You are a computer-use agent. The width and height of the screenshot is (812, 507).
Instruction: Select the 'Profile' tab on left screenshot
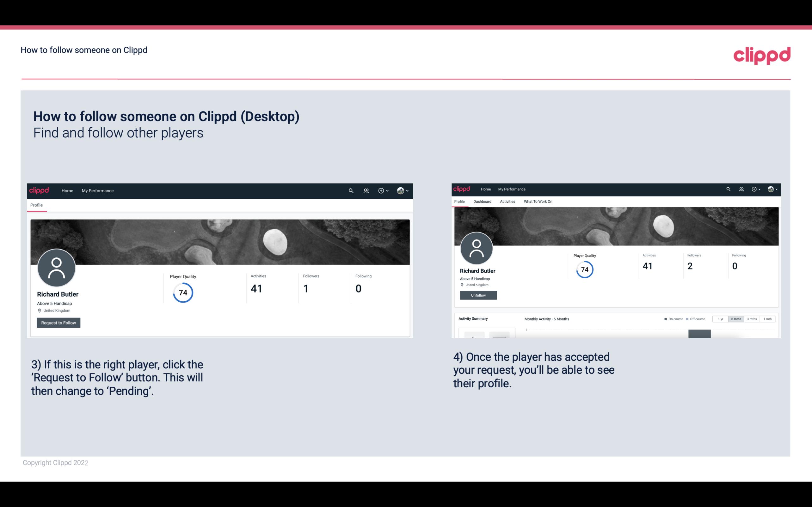pyautogui.click(x=36, y=205)
